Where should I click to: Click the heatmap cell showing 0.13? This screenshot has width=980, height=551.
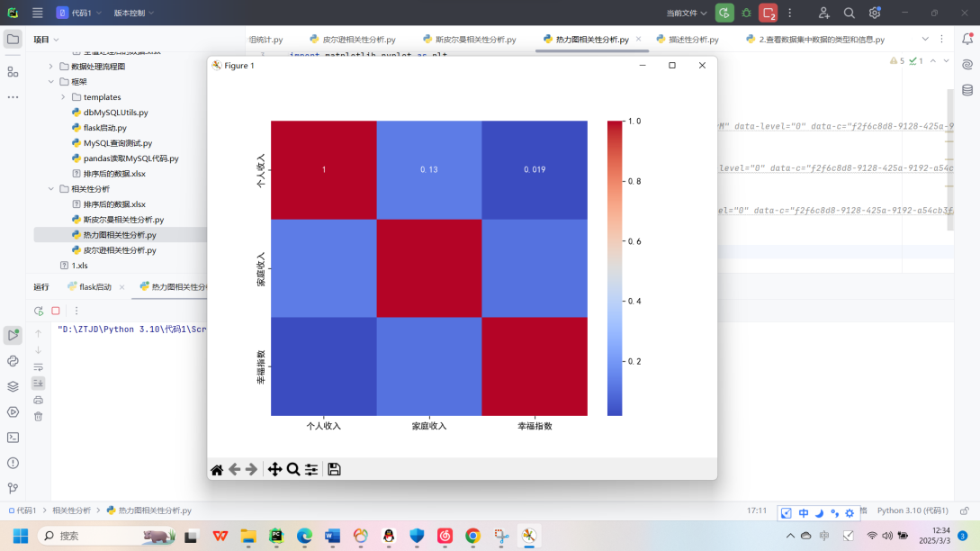(429, 169)
